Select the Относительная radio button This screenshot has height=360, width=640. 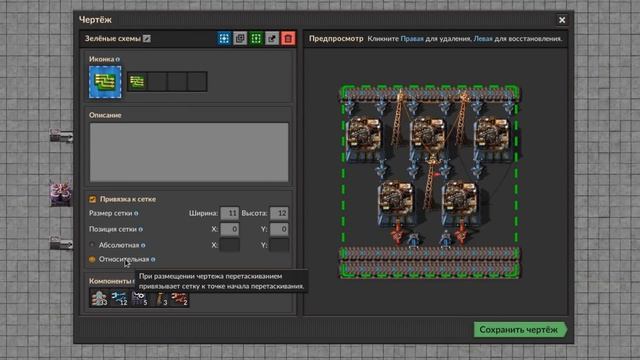(92, 259)
